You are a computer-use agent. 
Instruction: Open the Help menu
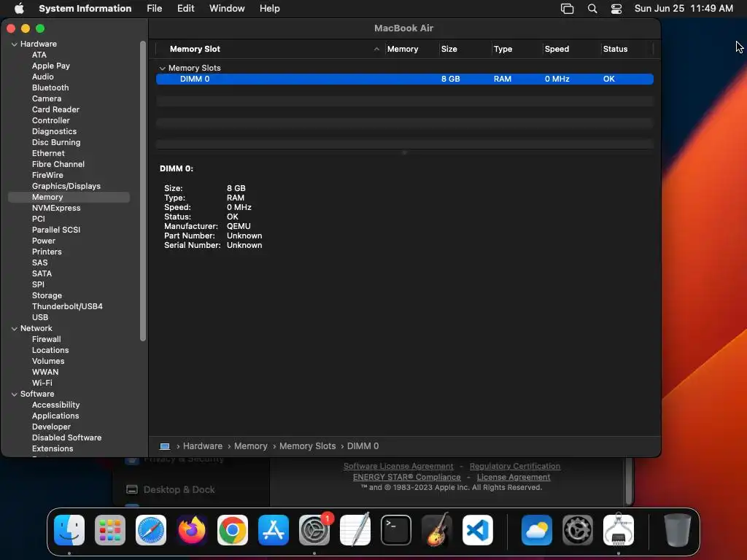[x=270, y=9]
